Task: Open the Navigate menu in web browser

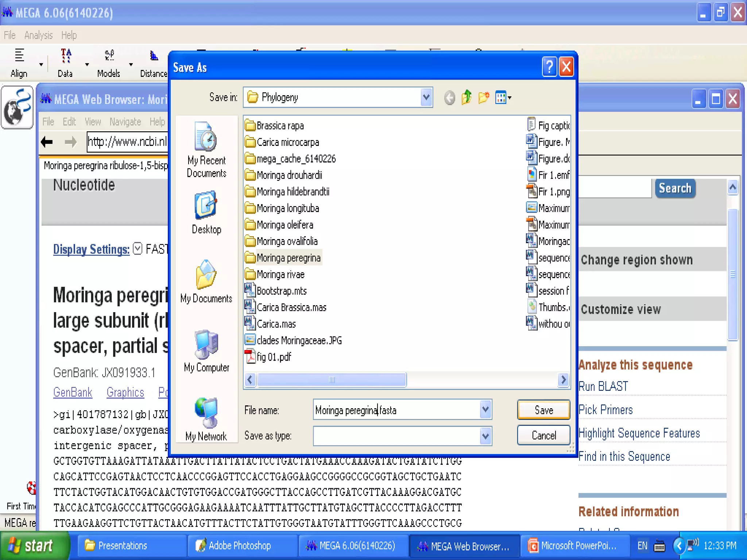Action: [x=125, y=122]
